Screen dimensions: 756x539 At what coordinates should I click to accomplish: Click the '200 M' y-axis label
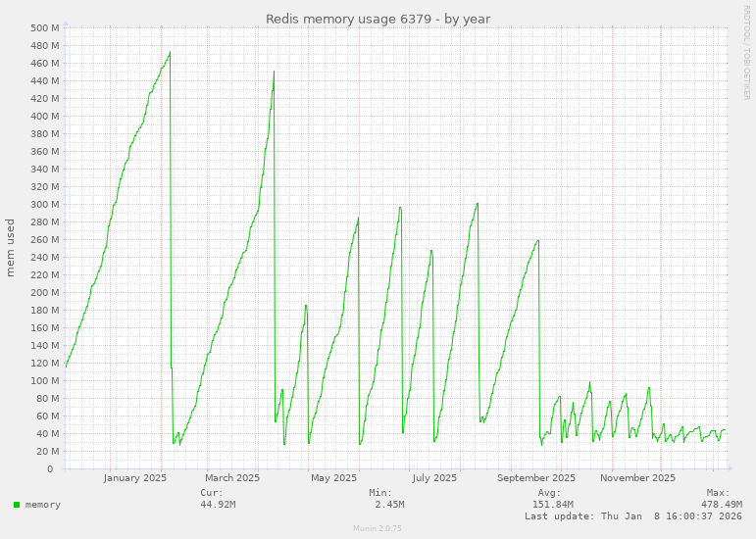point(45,292)
